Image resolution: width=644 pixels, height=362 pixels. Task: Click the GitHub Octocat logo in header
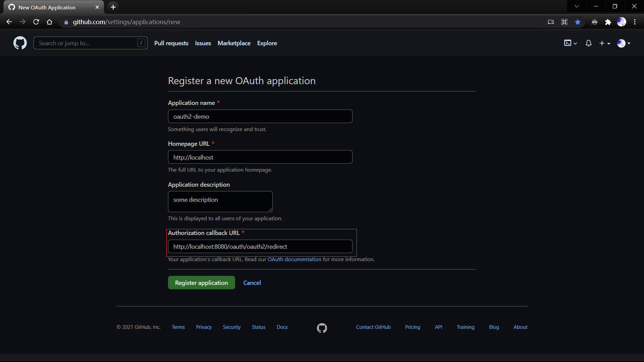(x=20, y=43)
